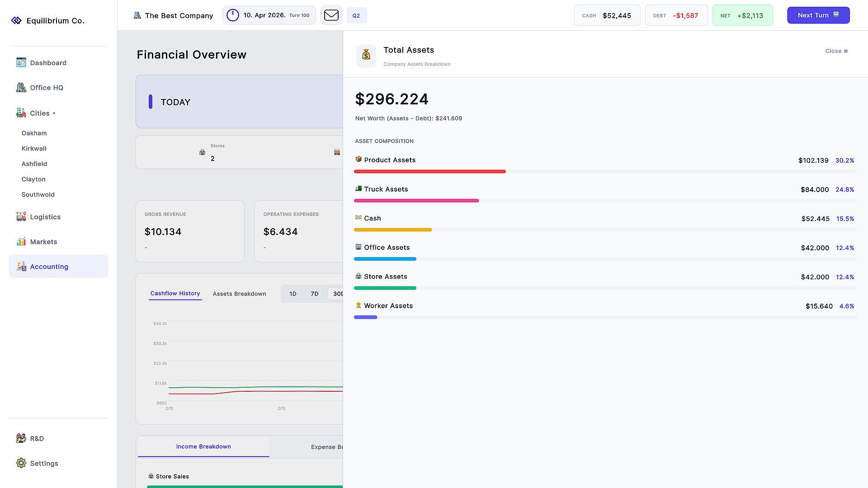Viewport: 868px width, 488px height.
Task: Select the 1D time range toggle
Action: (293, 294)
